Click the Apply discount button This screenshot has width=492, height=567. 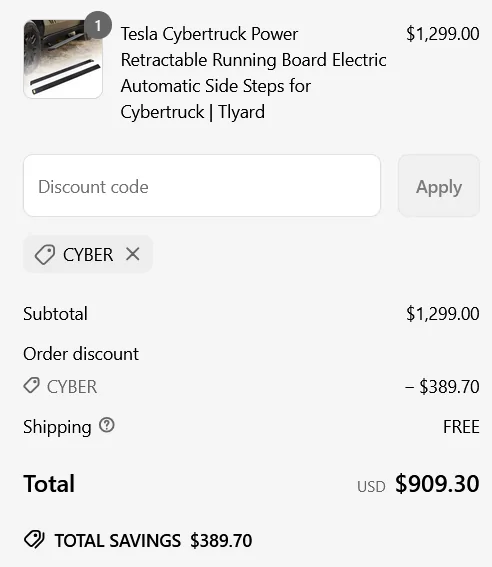click(x=438, y=186)
